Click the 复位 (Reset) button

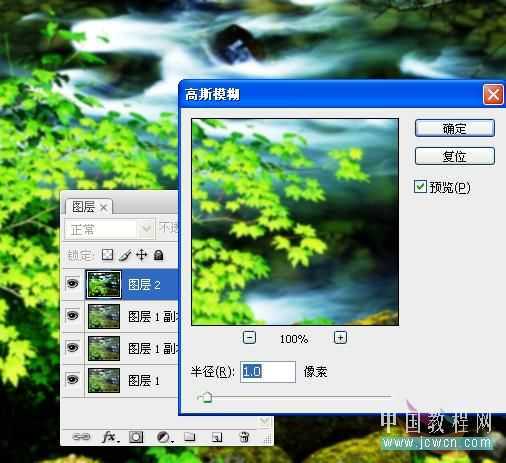455,156
